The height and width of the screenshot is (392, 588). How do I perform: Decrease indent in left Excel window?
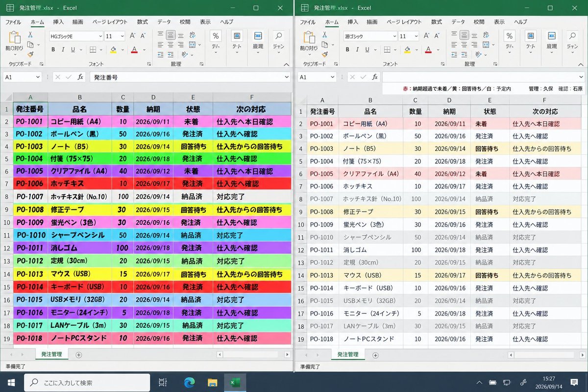point(160,54)
